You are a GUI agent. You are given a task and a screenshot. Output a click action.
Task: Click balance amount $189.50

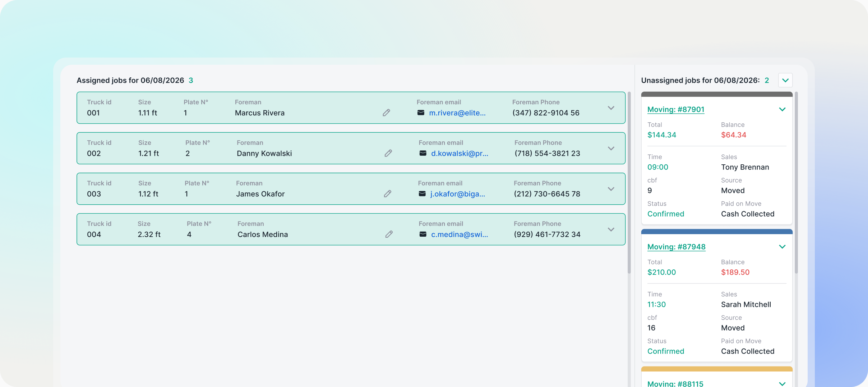[735, 272]
